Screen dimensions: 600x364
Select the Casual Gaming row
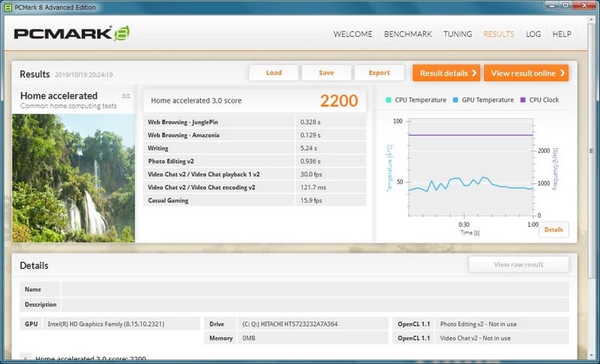point(254,200)
